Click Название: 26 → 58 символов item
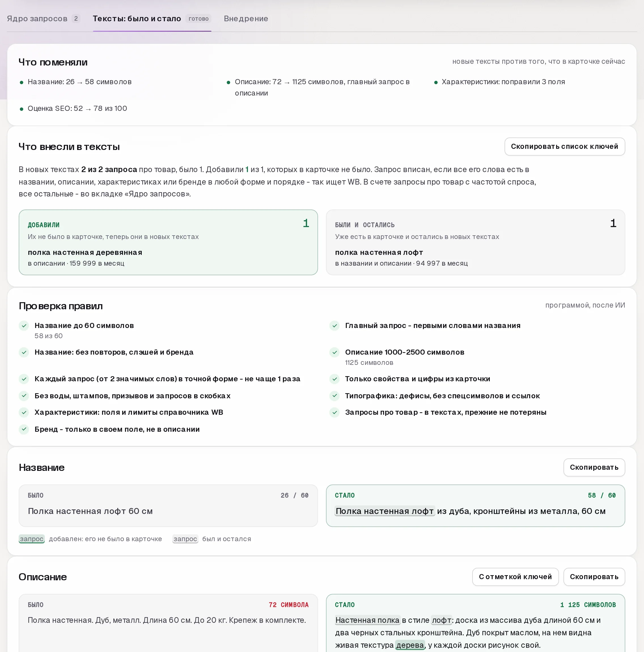The height and width of the screenshot is (652, 644). click(80, 82)
